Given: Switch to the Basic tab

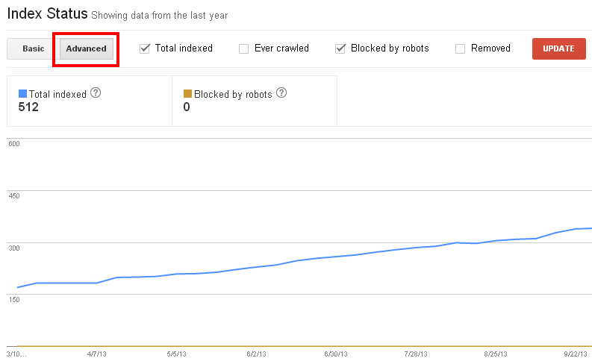Looking at the screenshot, I should [x=34, y=48].
